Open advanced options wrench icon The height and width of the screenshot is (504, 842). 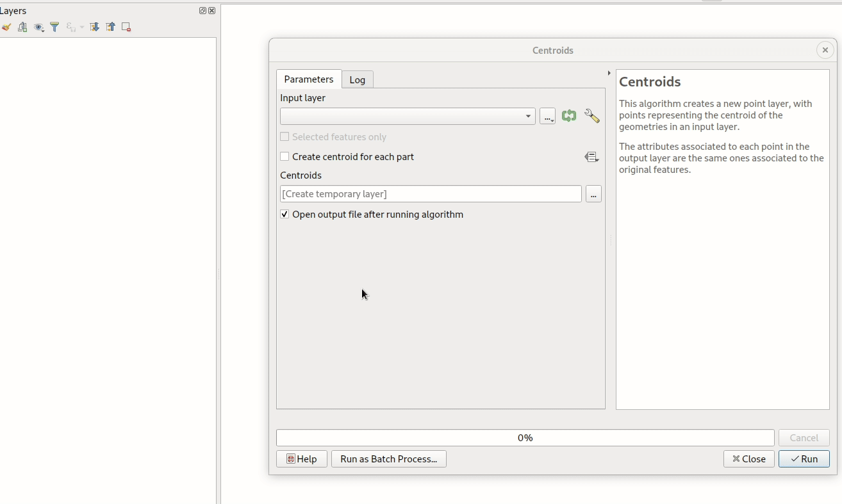592,116
